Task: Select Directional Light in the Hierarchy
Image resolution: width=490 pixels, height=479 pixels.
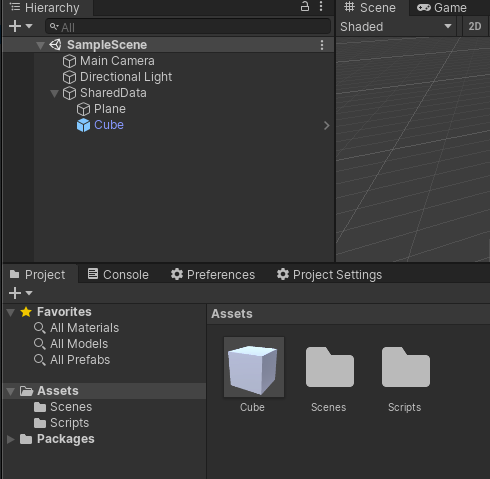Action: coord(126,77)
